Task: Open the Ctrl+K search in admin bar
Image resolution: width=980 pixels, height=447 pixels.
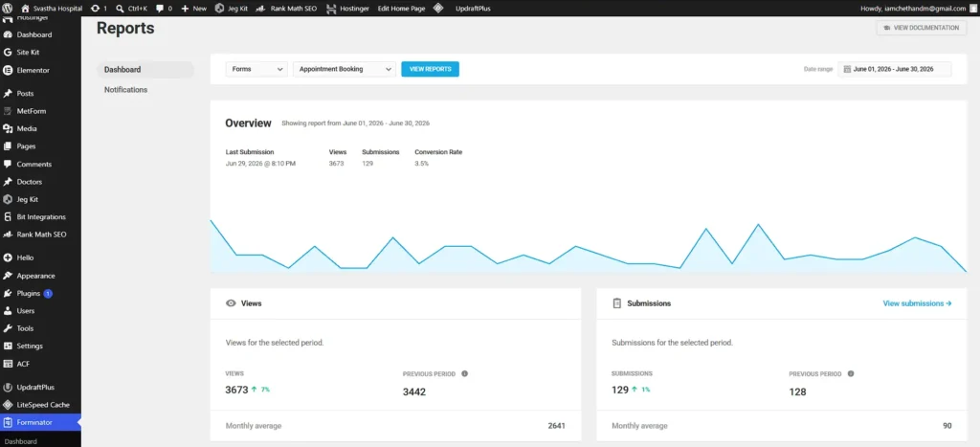Action: [131, 9]
